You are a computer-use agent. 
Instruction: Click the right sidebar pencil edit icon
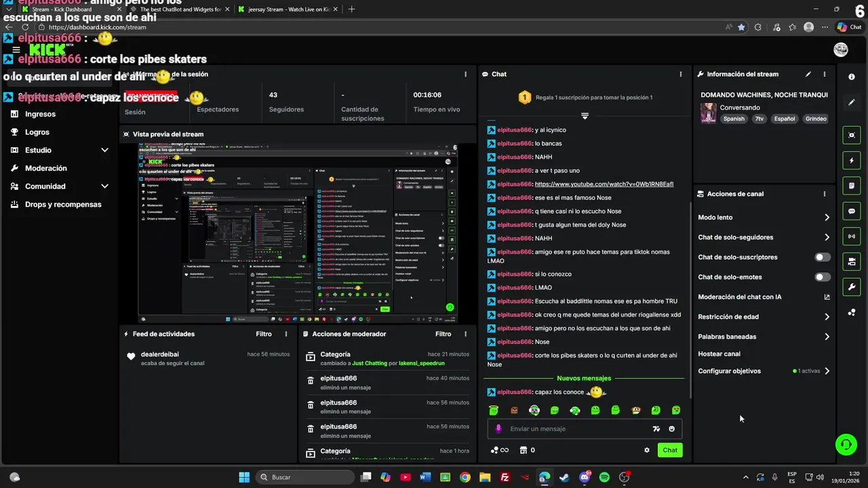pyautogui.click(x=852, y=102)
